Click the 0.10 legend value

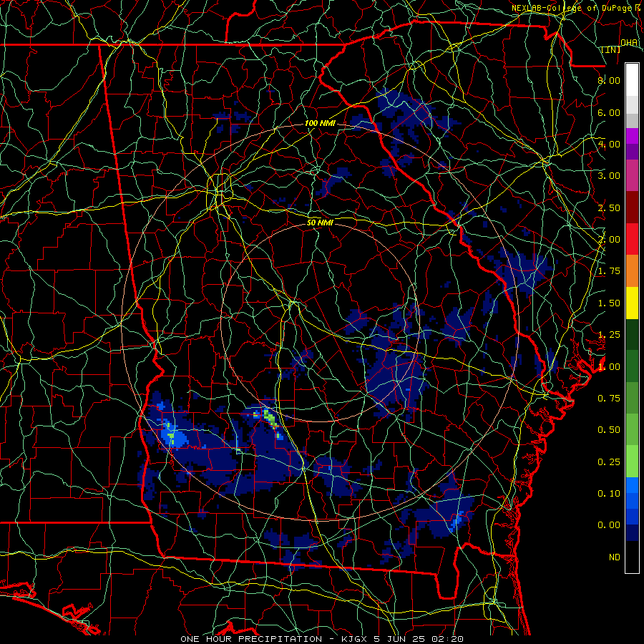click(609, 494)
